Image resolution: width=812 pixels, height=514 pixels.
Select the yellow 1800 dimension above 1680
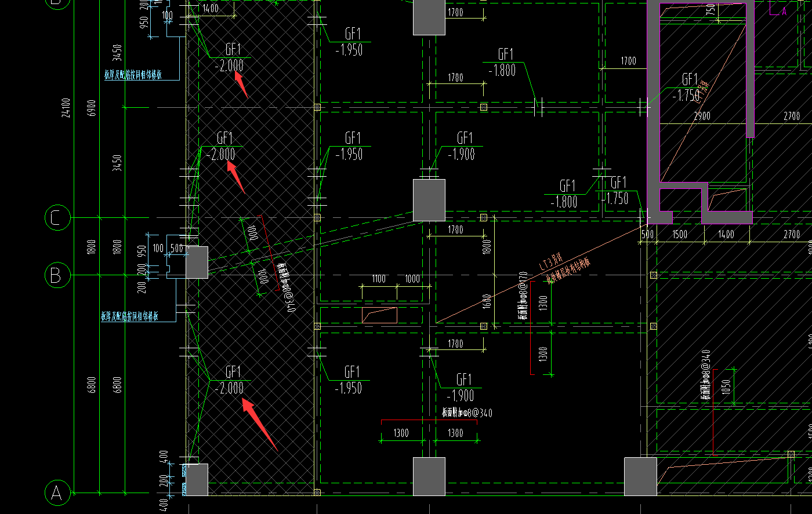487,246
